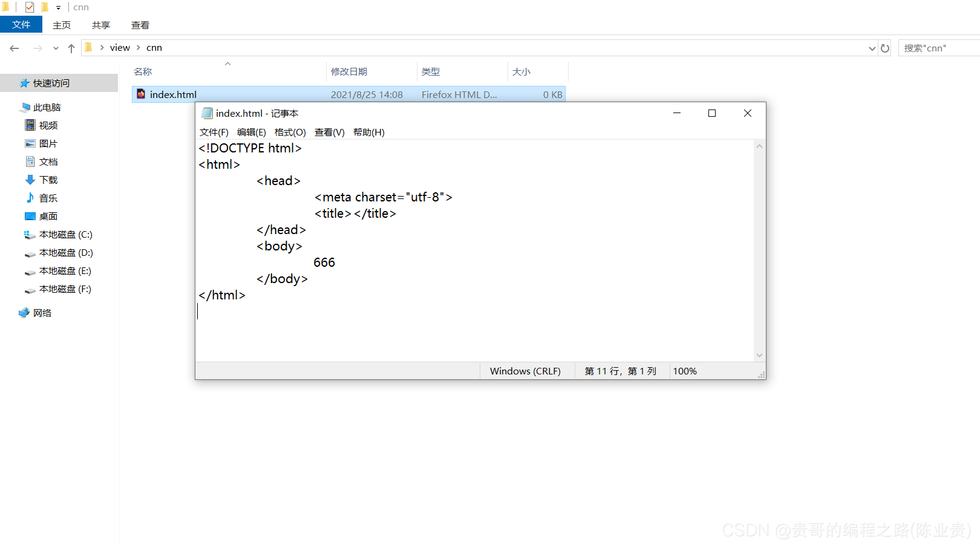Select the index.html file name
The image size is (980, 545).
pyautogui.click(x=173, y=94)
